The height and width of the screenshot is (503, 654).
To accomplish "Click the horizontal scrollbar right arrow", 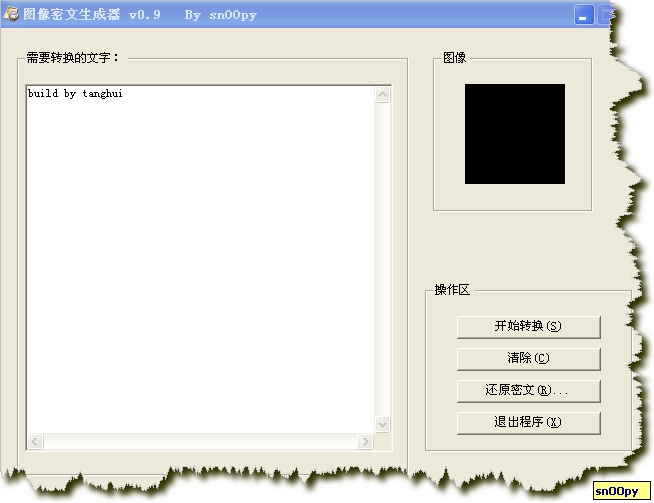I will 365,441.
